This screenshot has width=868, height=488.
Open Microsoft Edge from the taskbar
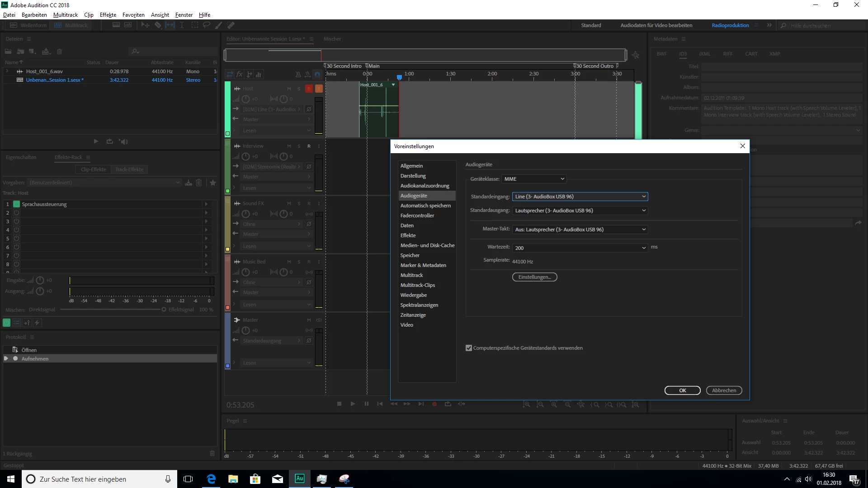pyautogui.click(x=211, y=479)
